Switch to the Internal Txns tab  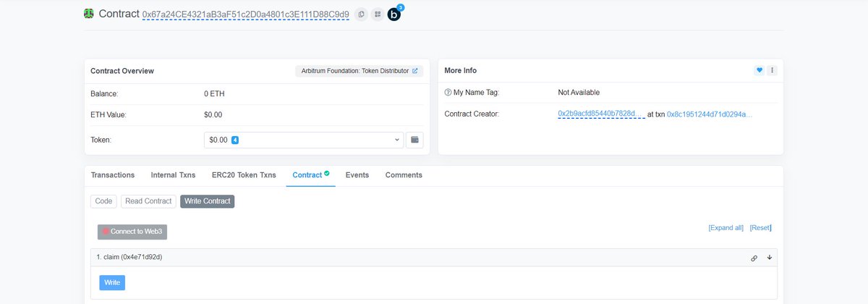pyautogui.click(x=173, y=175)
